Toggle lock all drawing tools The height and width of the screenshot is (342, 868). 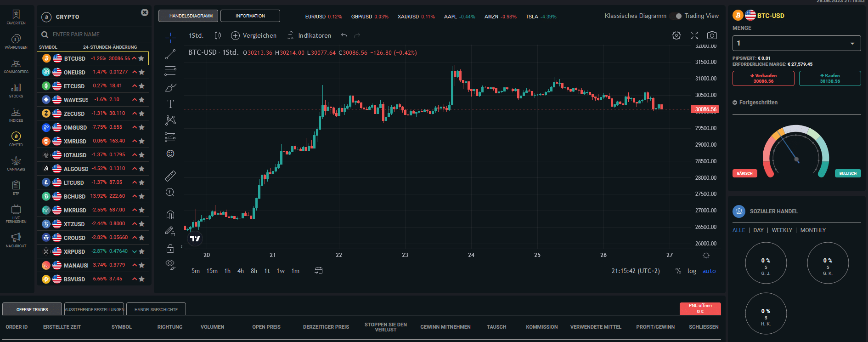(x=170, y=248)
